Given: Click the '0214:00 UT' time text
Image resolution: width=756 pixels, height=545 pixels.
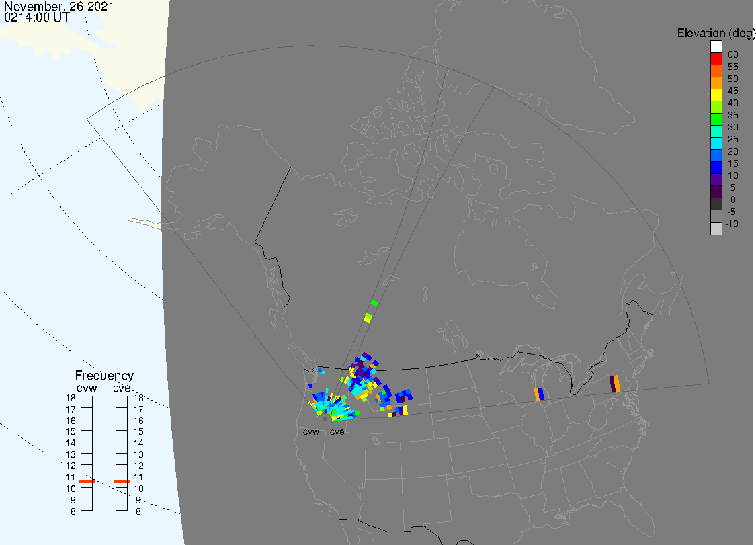Looking at the screenshot, I should [x=37, y=17].
